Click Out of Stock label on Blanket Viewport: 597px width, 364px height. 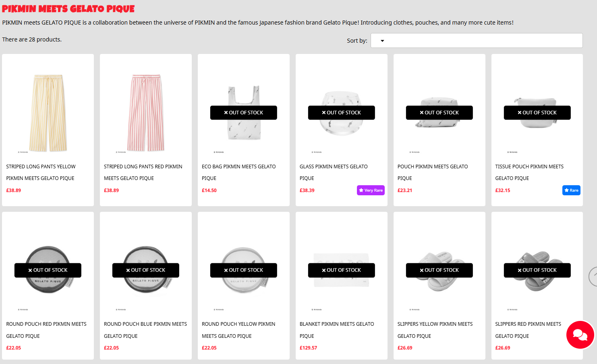coord(342,270)
